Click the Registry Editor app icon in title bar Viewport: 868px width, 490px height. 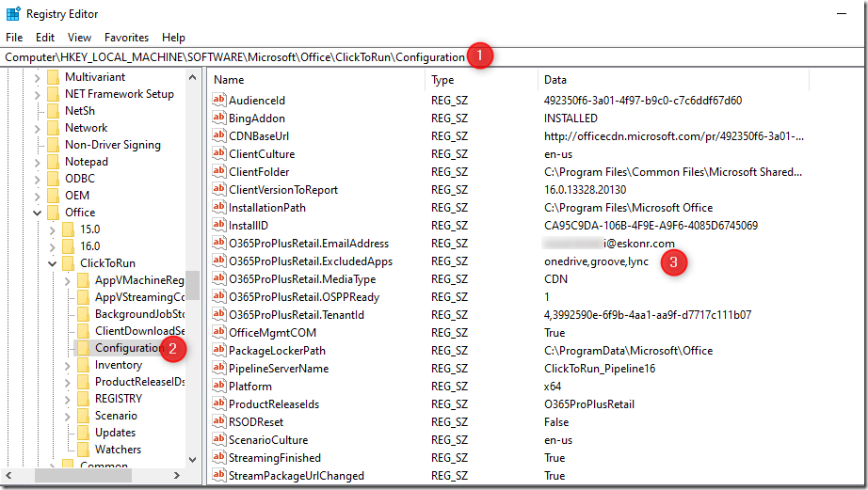[13, 14]
